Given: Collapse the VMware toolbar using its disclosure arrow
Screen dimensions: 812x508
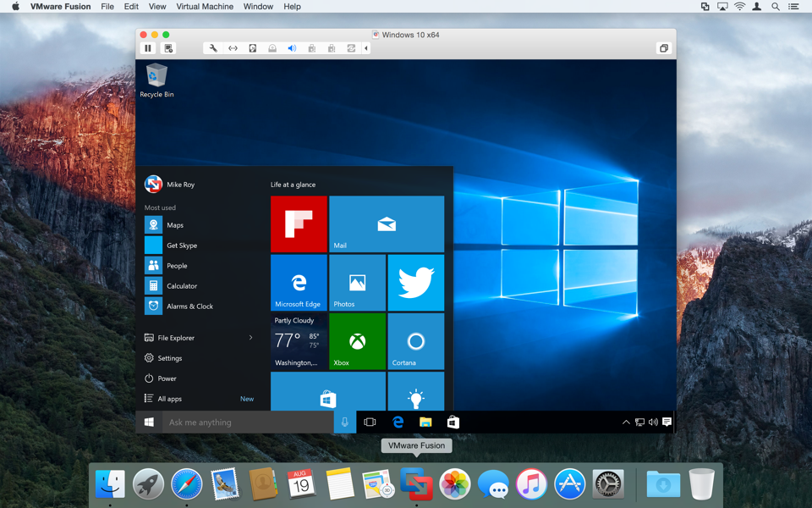Looking at the screenshot, I should click(x=365, y=48).
